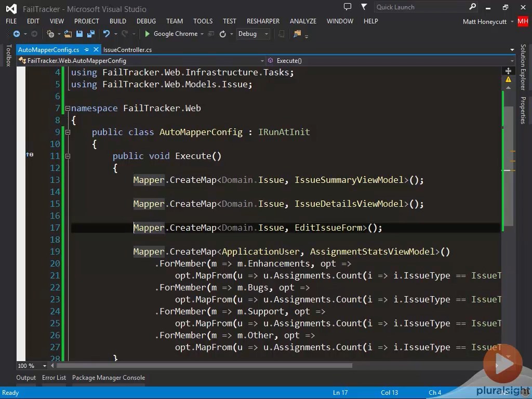Click the horizontal scrollbar left arrow

click(52, 366)
